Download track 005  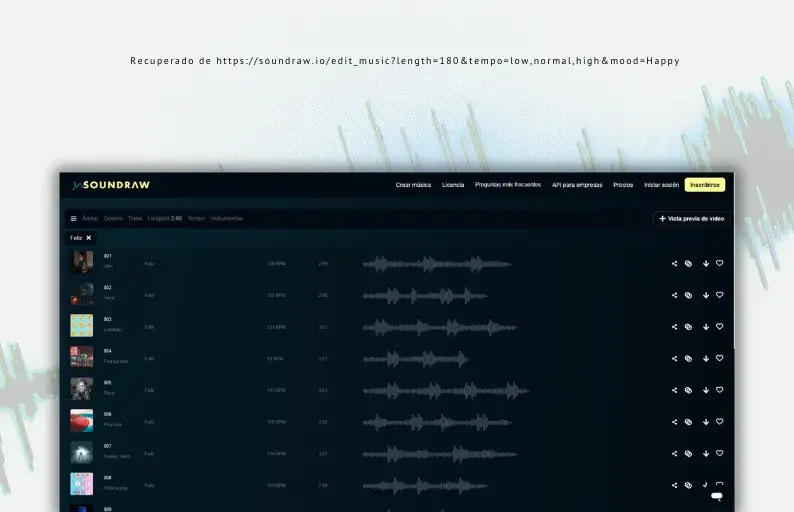(705, 390)
